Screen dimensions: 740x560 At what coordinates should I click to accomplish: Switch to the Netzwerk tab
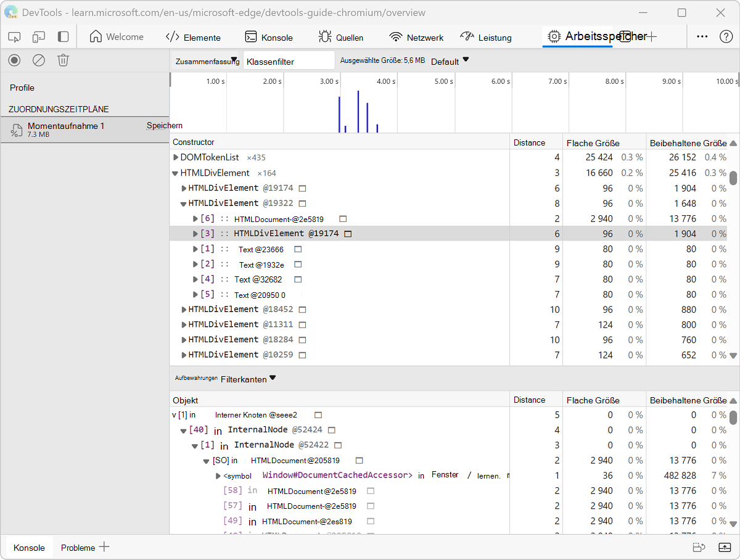click(x=416, y=38)
